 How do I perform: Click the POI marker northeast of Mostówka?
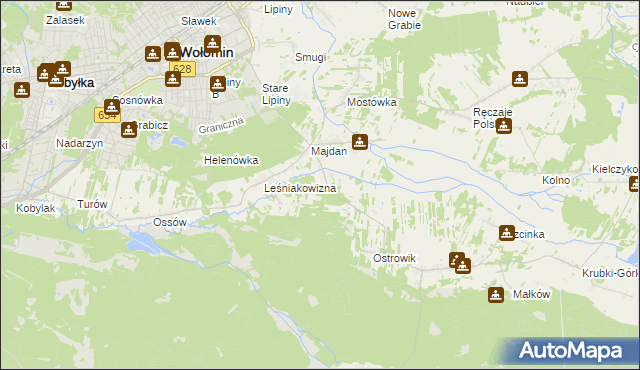pos(520,79)
